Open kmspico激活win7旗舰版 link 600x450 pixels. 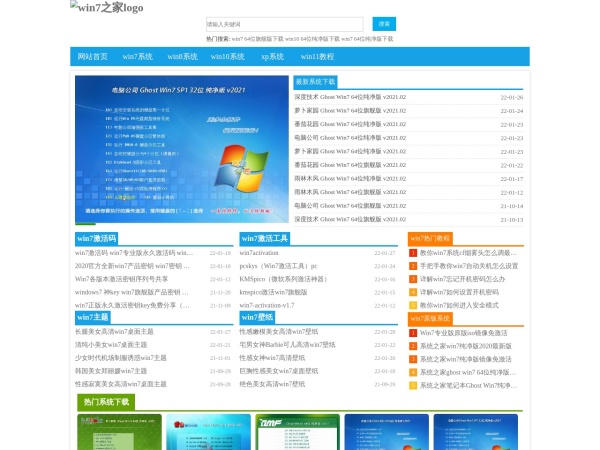coord(274,292)
